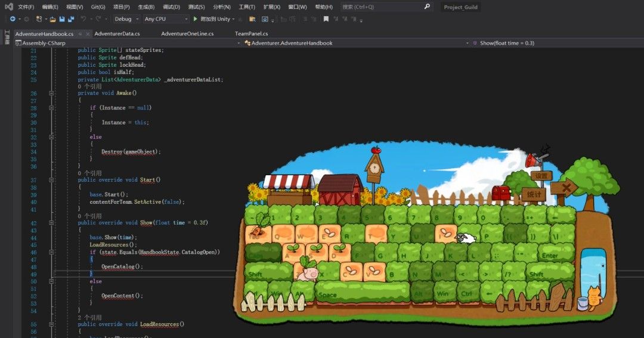The width and height of the screenshot is (644, 338).
Task: Click the Save All toolbar icon
Action: pos(71,19)
